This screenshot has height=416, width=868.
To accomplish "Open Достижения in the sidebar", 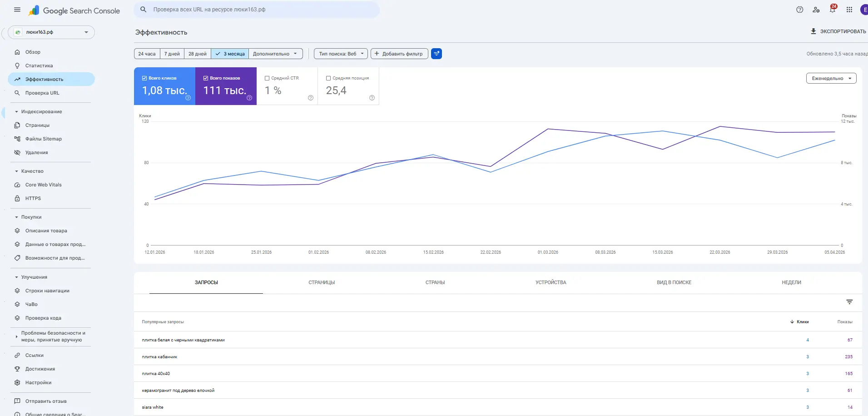I will [51, 369].
